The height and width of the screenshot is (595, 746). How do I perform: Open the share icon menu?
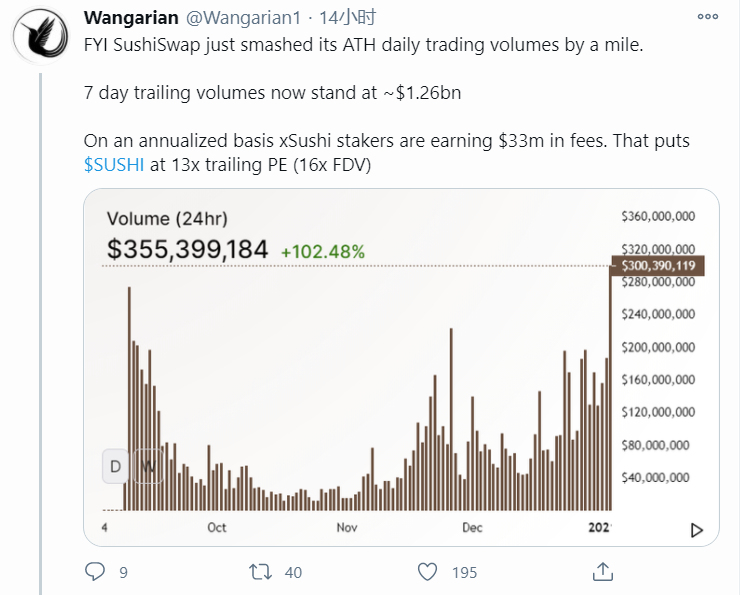pos(603,571)
